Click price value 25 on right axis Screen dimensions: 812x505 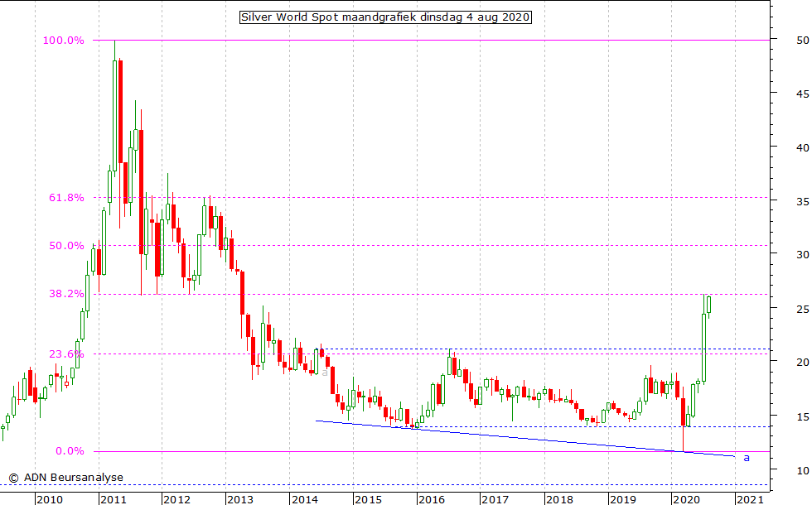point(803,310)
